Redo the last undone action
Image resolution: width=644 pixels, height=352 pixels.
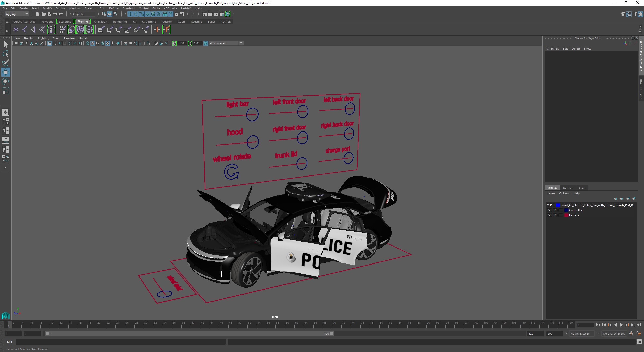point(61,14)
